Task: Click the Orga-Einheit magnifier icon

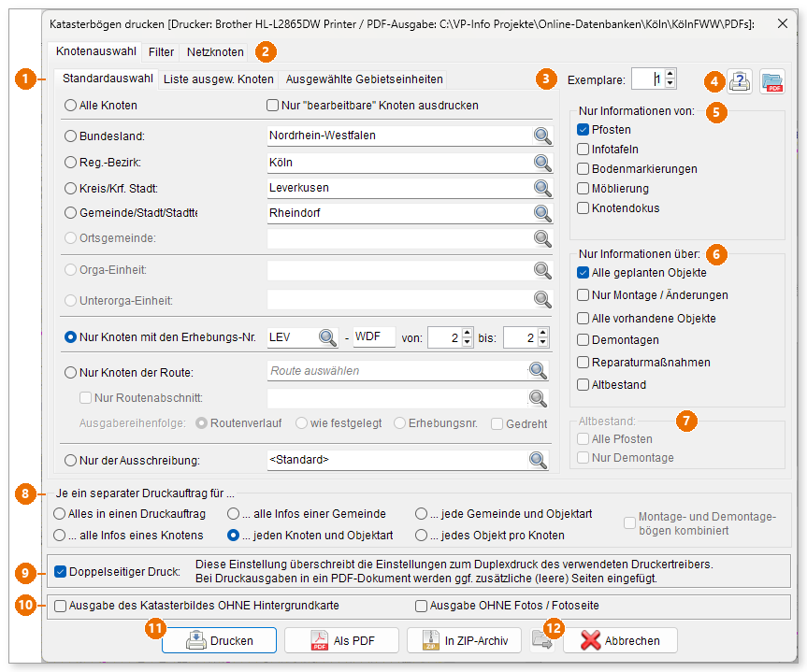Action: 542,270
